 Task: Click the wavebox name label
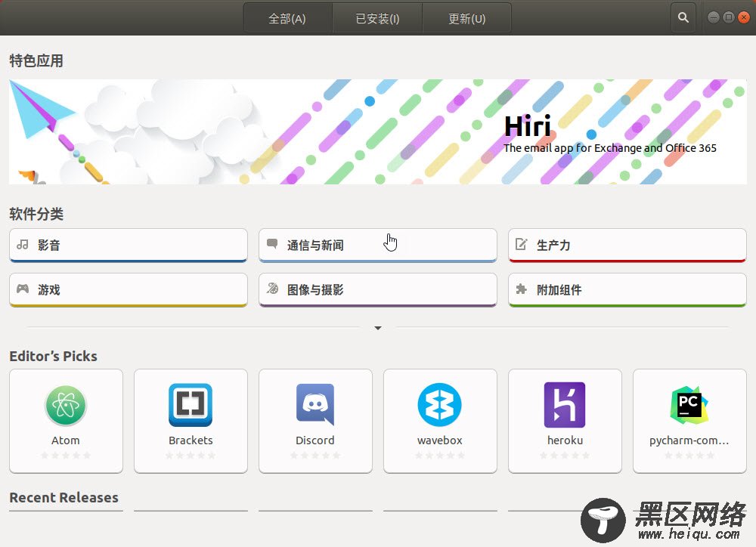click(440, 440)
